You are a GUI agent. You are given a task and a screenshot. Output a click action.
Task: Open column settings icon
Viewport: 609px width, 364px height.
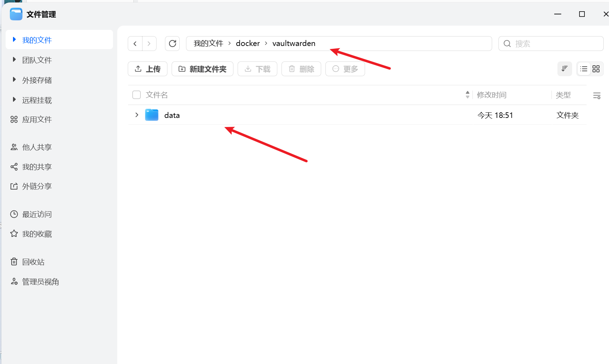pyautogui.click(x=597, y=95)
